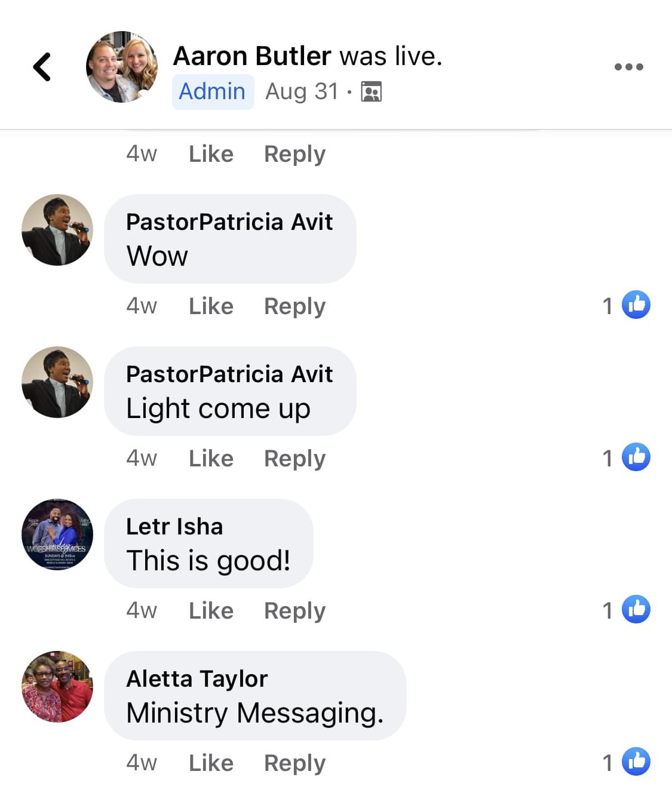Tap the back arrow icon

click(42, 67)
